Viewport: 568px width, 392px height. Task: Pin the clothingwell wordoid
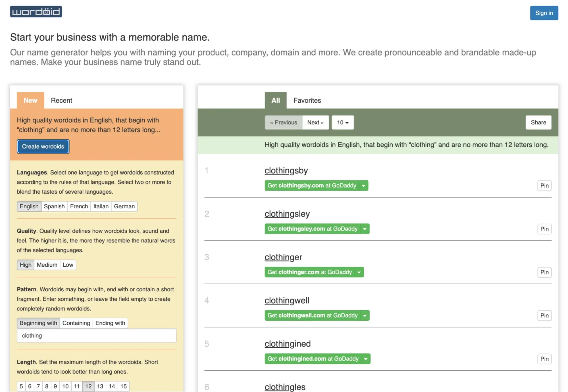[x=544, y=316]
